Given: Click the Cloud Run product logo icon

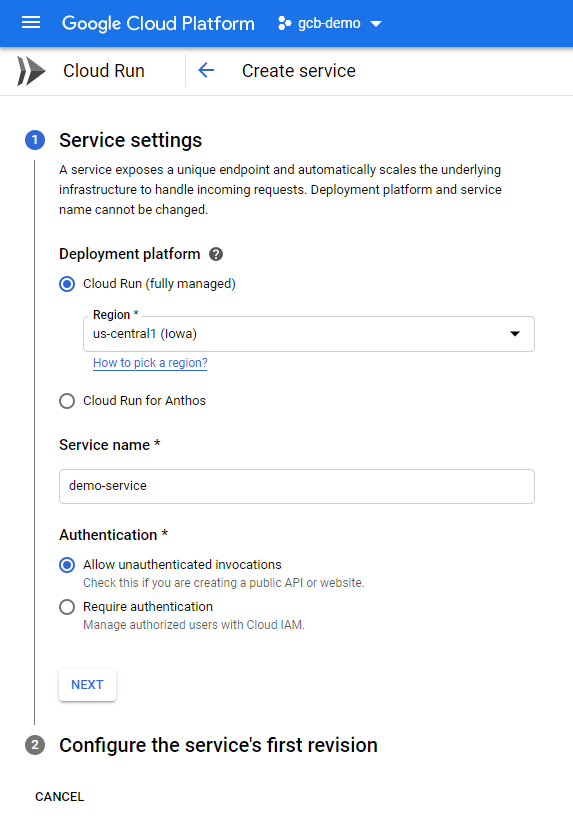Looking at the screenshot, I should click(x=31, y=70).
